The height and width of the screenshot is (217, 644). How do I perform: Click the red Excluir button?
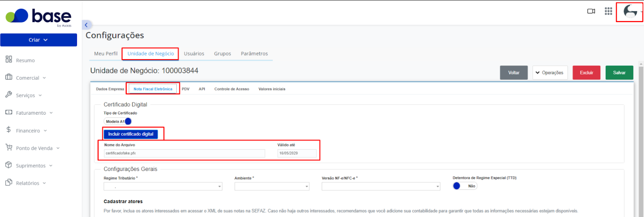(x=586, y=72)
